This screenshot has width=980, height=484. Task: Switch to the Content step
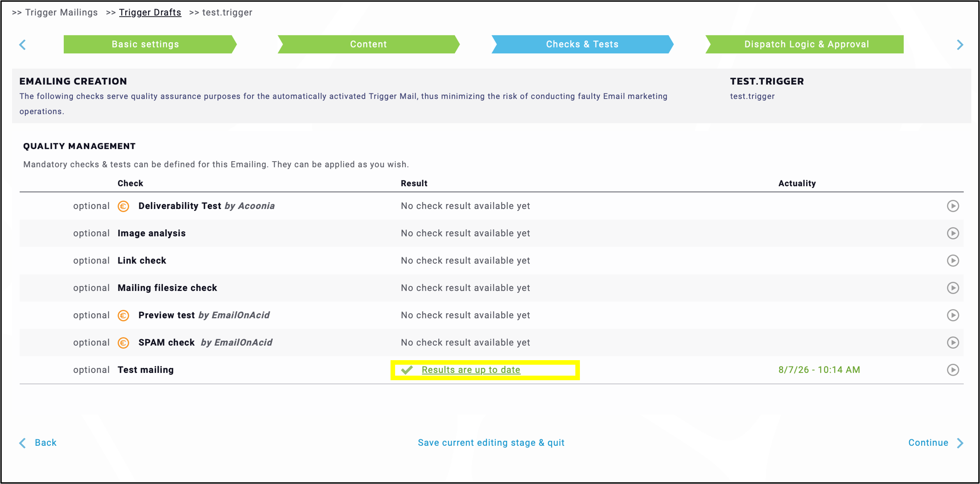click(x=369, y=44)
